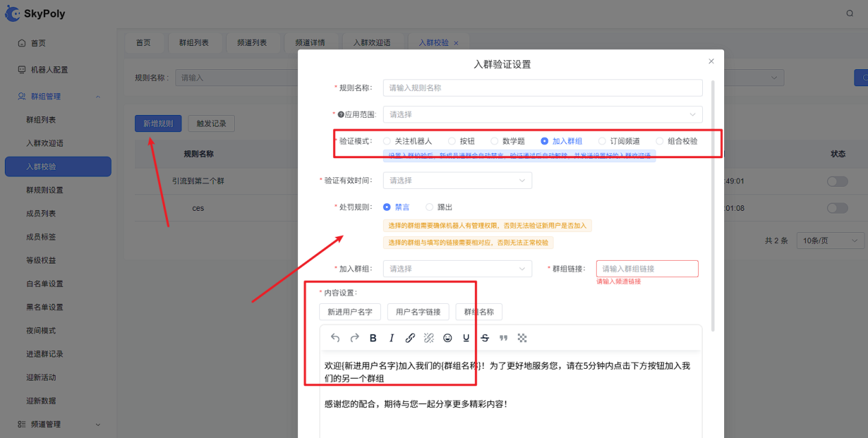Switch to the 群组列表 tab
Screen dimensions: 868x438
coord(194,42)
